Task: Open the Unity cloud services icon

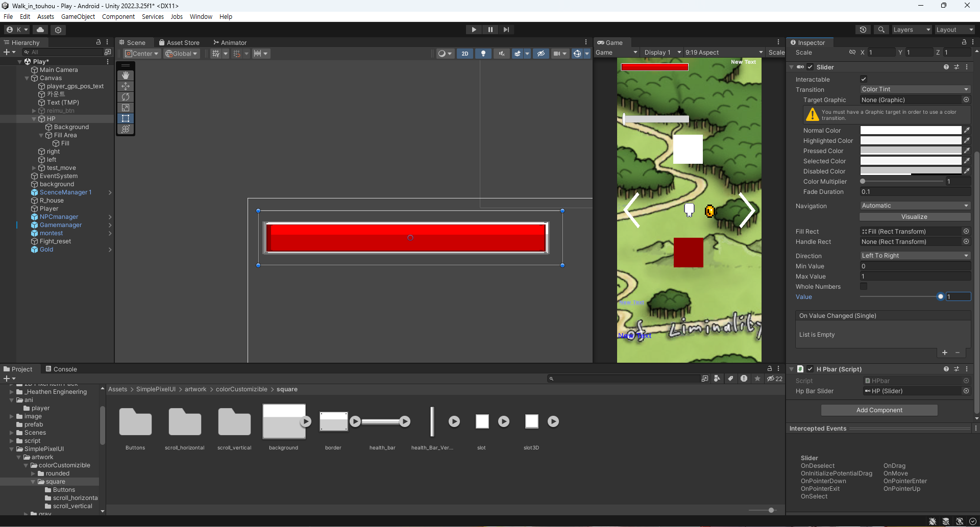Action: (40, 30)
